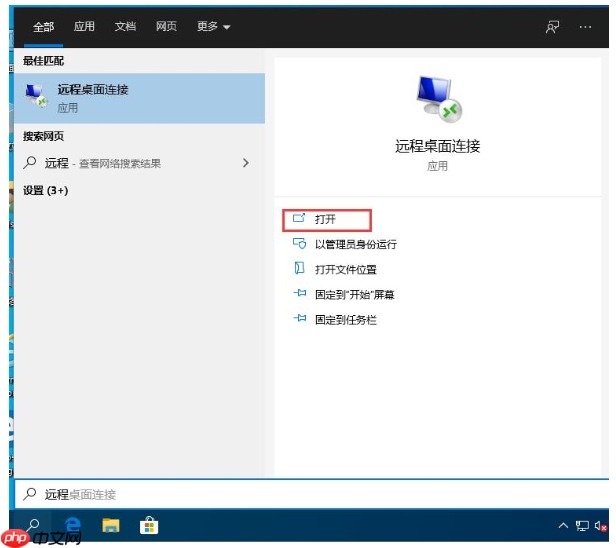This screenshot has height=548, width=616.
Task: Click the magnifier icon beside 远程 web result
Action: pyautogui.click(x=30, y=162)
